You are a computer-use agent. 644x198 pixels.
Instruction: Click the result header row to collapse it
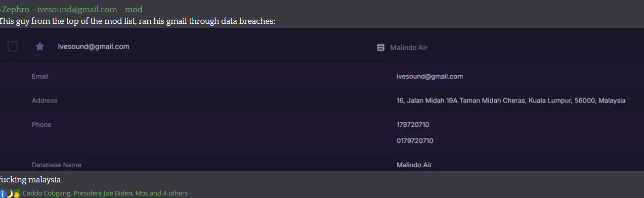point(322,46)
